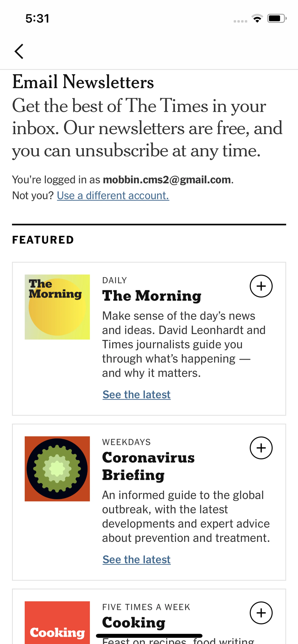
Task: Tap the plus icon for Cooking newsletter
Action: (x=261, y=613)
